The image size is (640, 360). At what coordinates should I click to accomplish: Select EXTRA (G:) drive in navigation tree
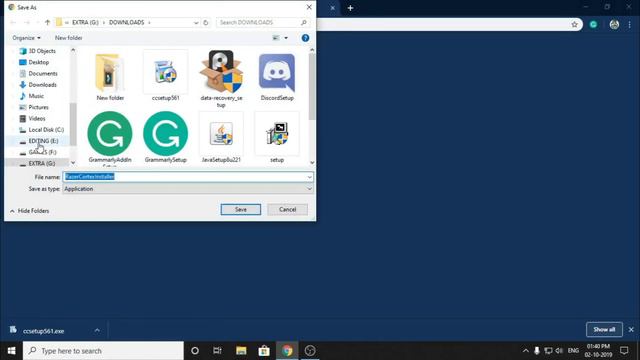click(37, 163)
